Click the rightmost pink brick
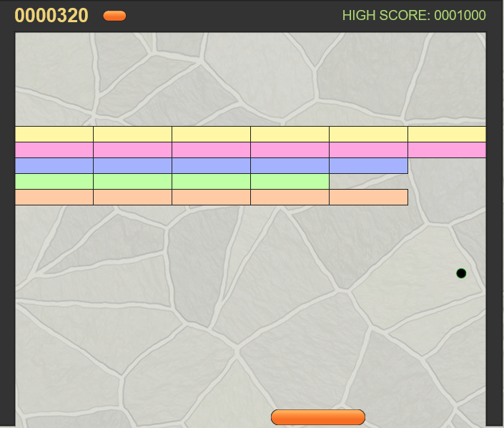The height and width of the screenshot is (428, 504). tap(446, 150)
